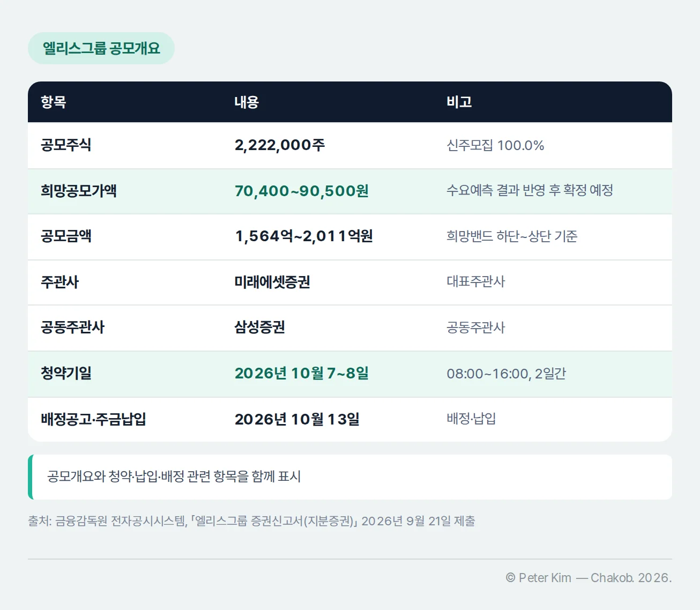
Task: Click the 08:00~16:00, 2일간 note
Action: point(507,374)
